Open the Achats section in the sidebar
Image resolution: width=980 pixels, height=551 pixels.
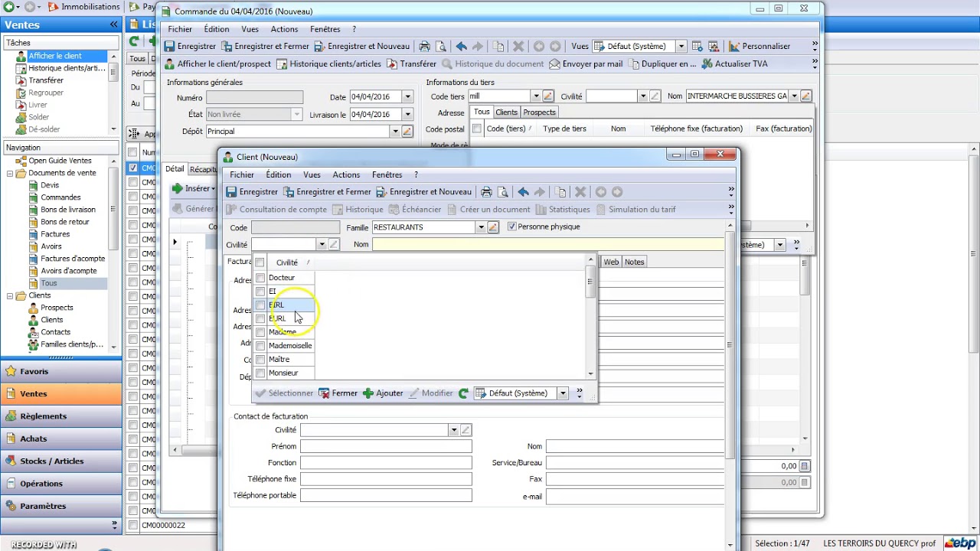61,439
